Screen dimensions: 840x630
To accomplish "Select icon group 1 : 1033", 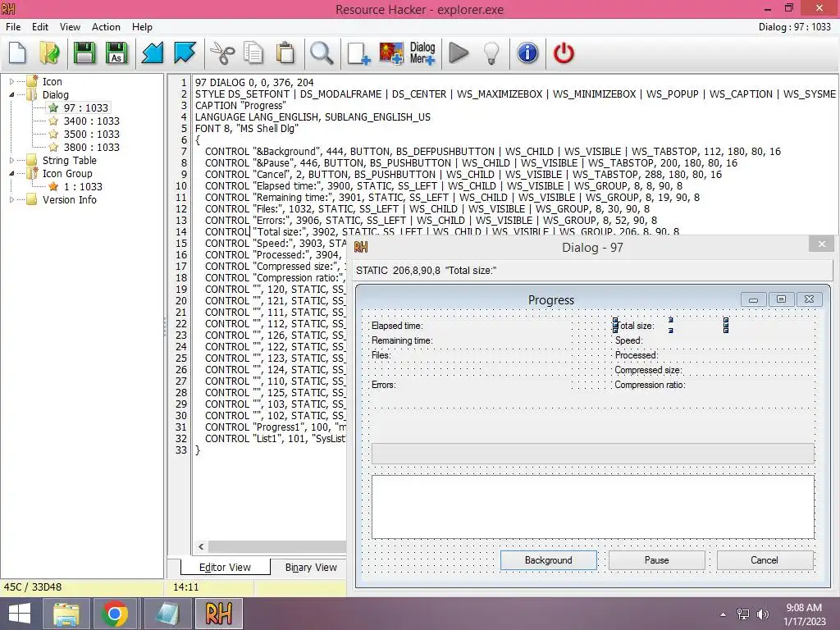I will 83,186.
